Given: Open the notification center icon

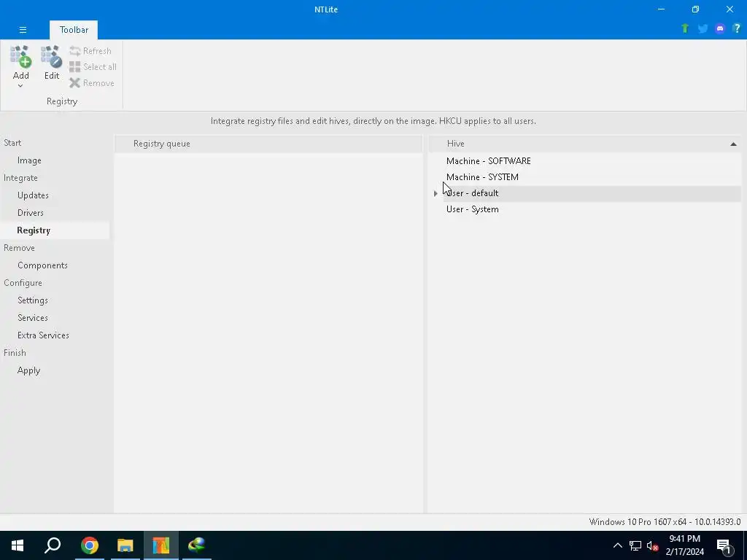Looking at the screenshot, I should tap(724, 545).
